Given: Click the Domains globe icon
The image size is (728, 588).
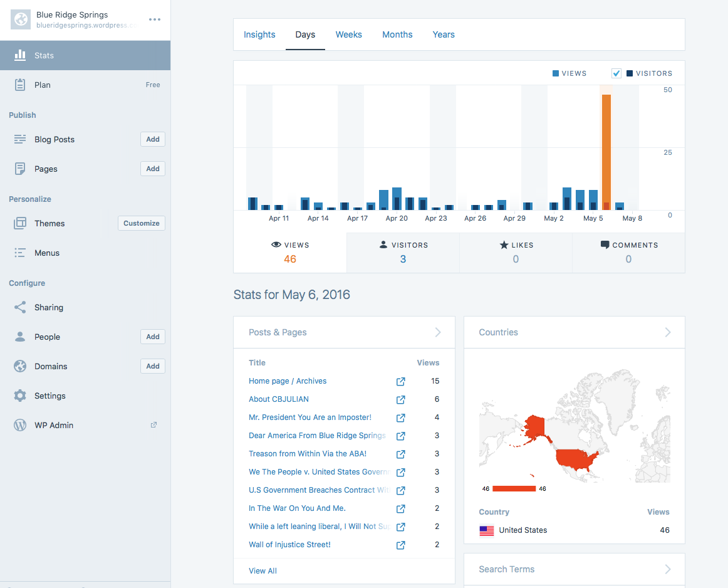Looking at the screenshot, I should 20,366.
